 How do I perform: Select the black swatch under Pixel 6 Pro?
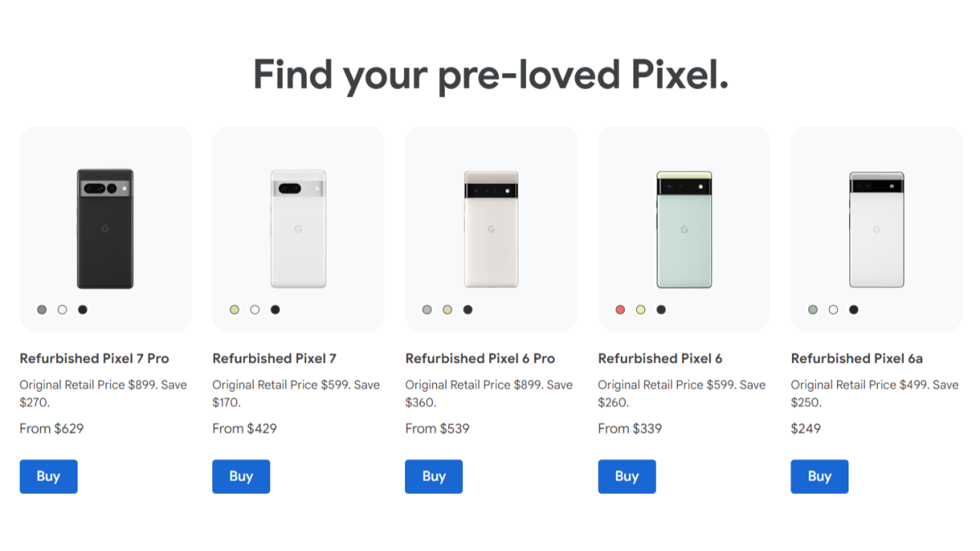tap(467, 309)
